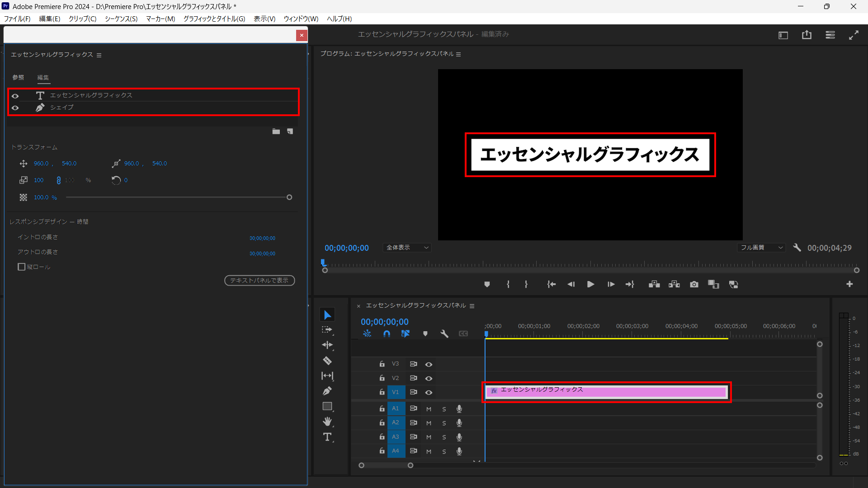Enable voice-over record on A3
This screenshot has width=868, height=488.
pyautogui.click(x=459, y=437)
